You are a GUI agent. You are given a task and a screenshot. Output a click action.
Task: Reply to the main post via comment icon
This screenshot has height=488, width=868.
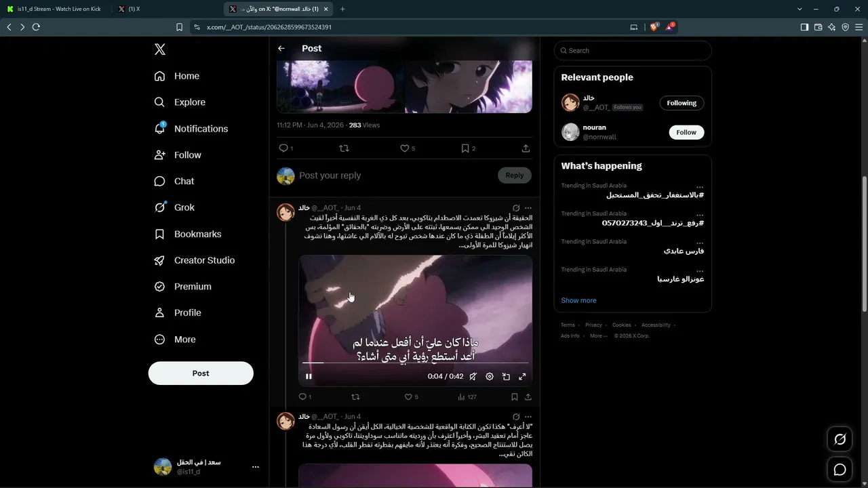(283, 148)
